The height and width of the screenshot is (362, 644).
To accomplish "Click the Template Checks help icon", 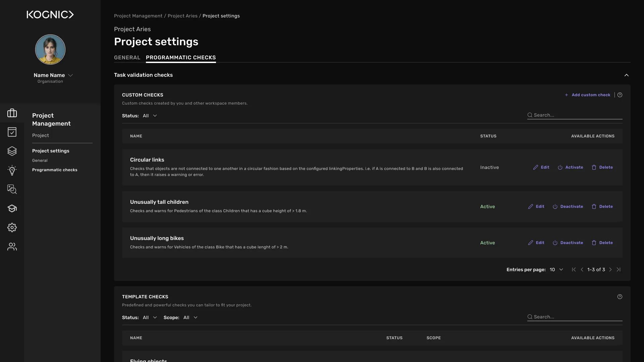I will click(620, 297).
